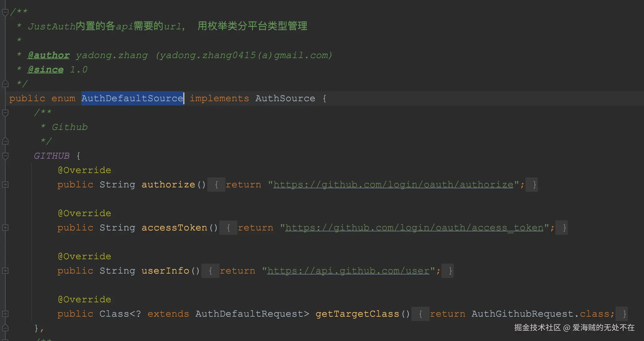
Task: Open the github.com/login/oauth/authorize URL
Action: point(393,185)
